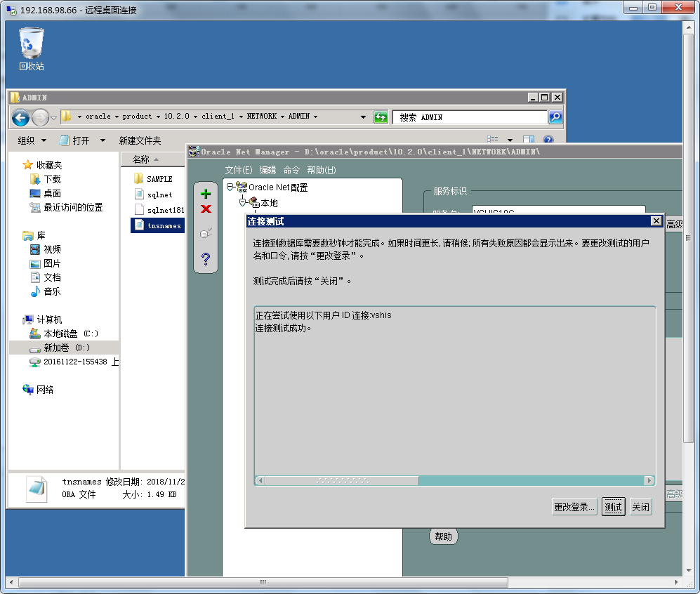Screen dimensions: 700x594
Task: Click the search ADMIN input field
Action: 470,117
